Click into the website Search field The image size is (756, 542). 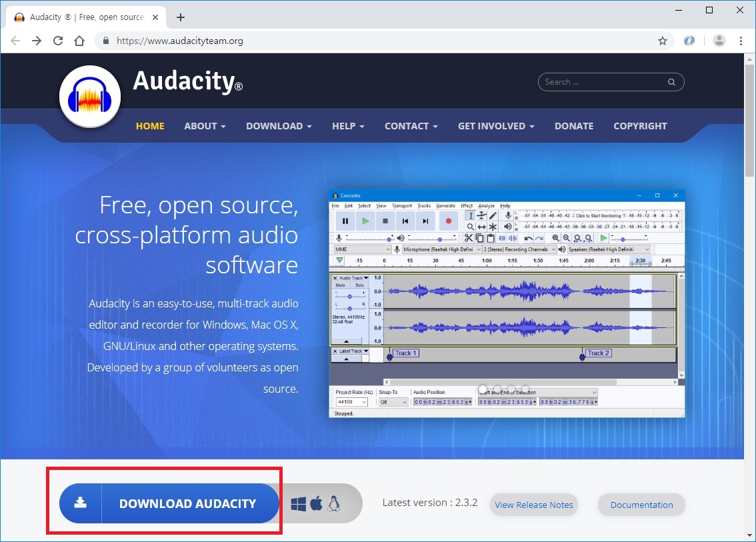point(611,82)
